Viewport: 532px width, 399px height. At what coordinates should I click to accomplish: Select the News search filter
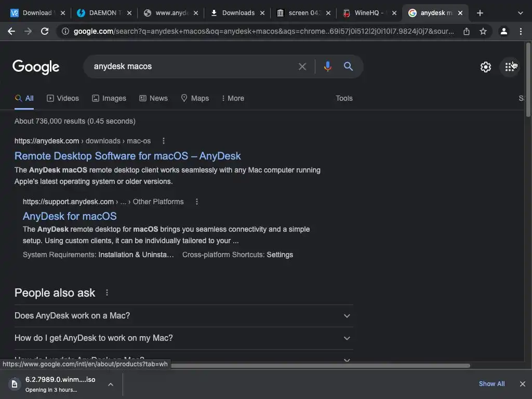153,98
